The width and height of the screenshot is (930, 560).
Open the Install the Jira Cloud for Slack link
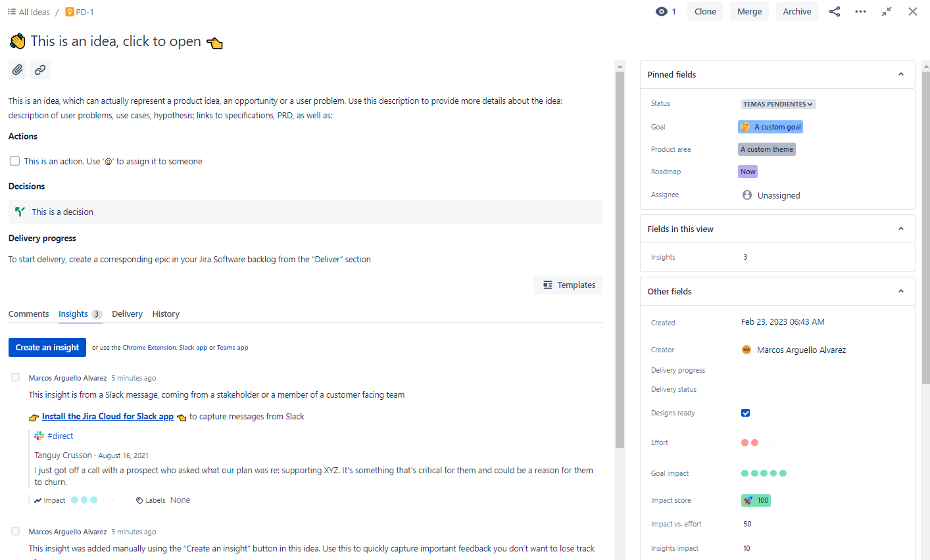coord(107,416)
